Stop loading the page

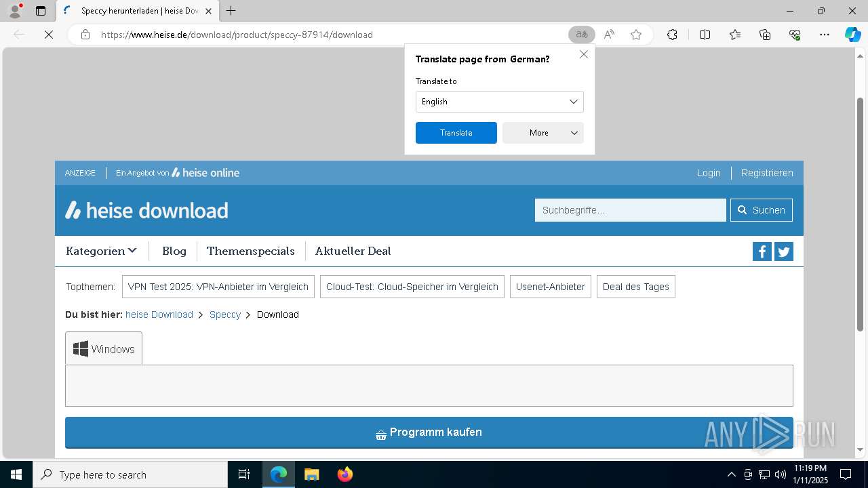pos(49,35)
